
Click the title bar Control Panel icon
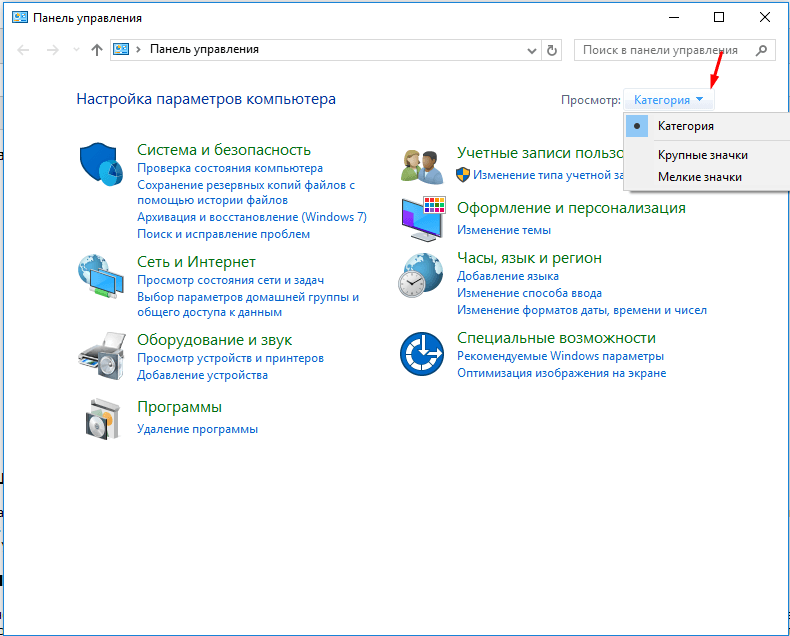click(x=20, y=18)
